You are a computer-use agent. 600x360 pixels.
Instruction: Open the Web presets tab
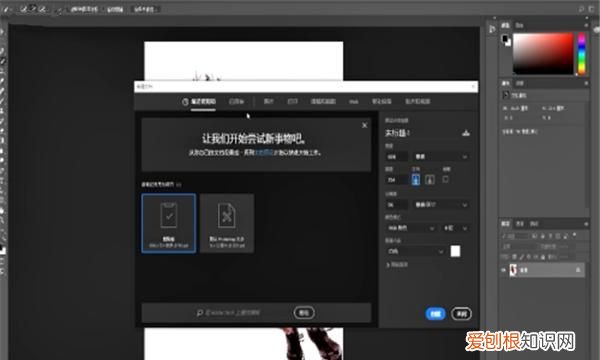click(x=354, y=101)
